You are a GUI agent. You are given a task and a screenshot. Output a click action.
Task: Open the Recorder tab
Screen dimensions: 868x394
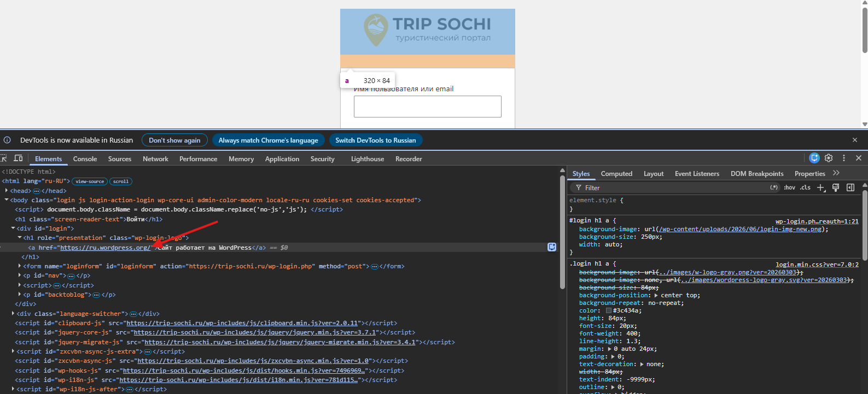pyautogui.click(x=409, y=159)
